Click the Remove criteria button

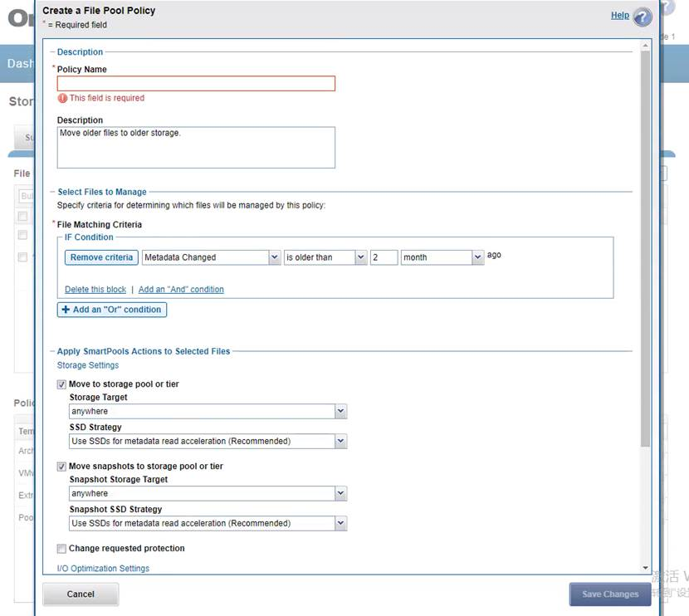pos(101,257)
